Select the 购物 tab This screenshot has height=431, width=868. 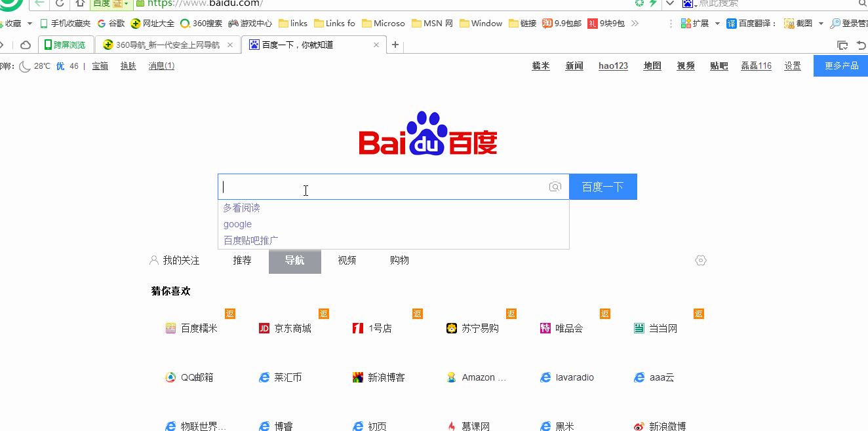click(x=400, y=261)
